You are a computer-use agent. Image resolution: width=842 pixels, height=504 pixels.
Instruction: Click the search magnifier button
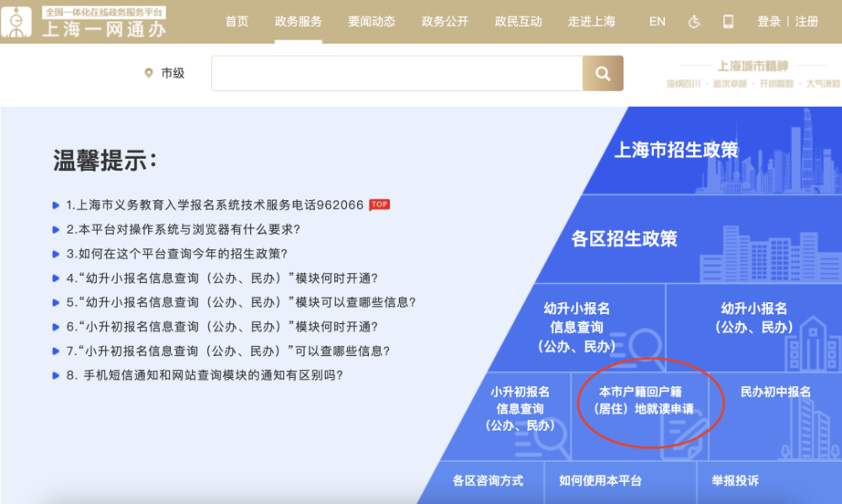[x=603, y=73]
